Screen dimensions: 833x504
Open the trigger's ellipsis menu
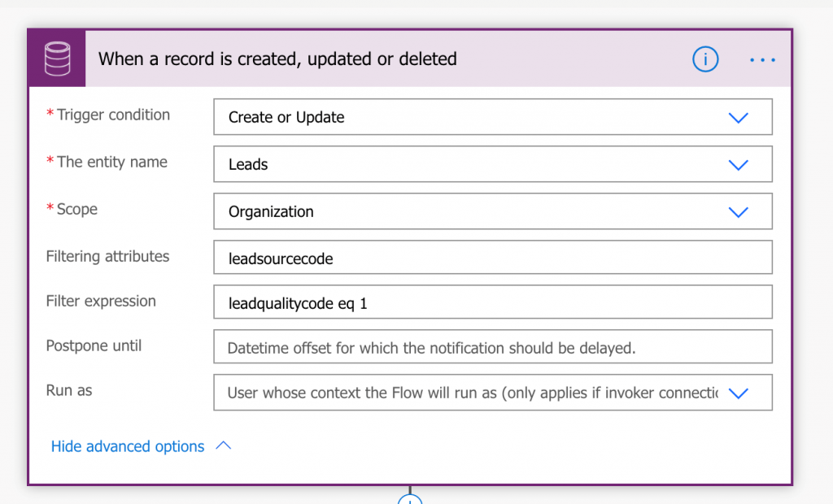tap(762, 59)
